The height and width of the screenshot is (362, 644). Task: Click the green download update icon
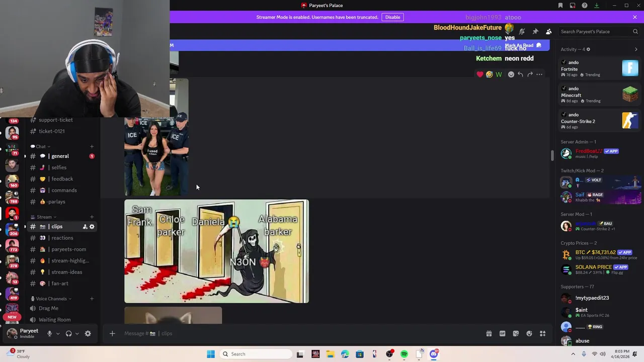pos(597,6)
